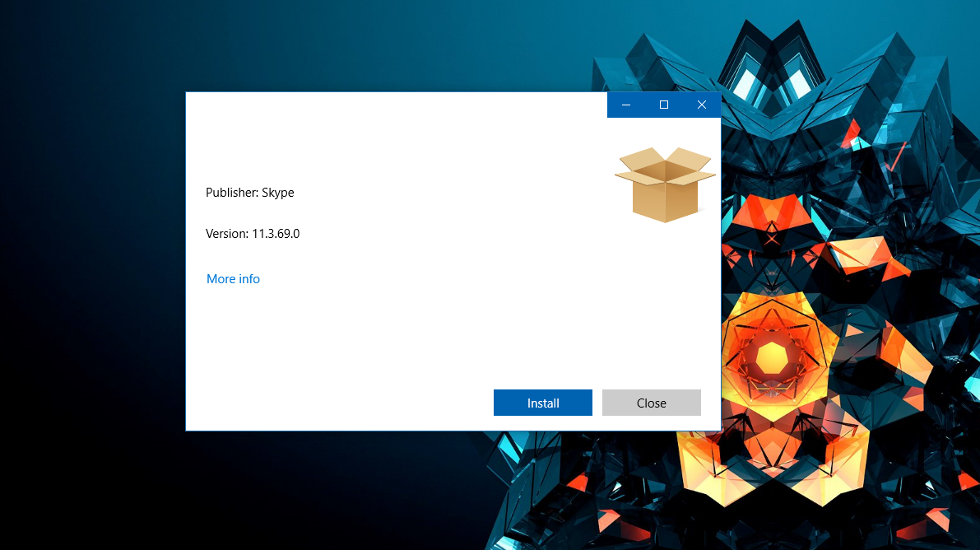Select the 'Publisher: Skype' text
Screen dimensions: 980x550
250,193
